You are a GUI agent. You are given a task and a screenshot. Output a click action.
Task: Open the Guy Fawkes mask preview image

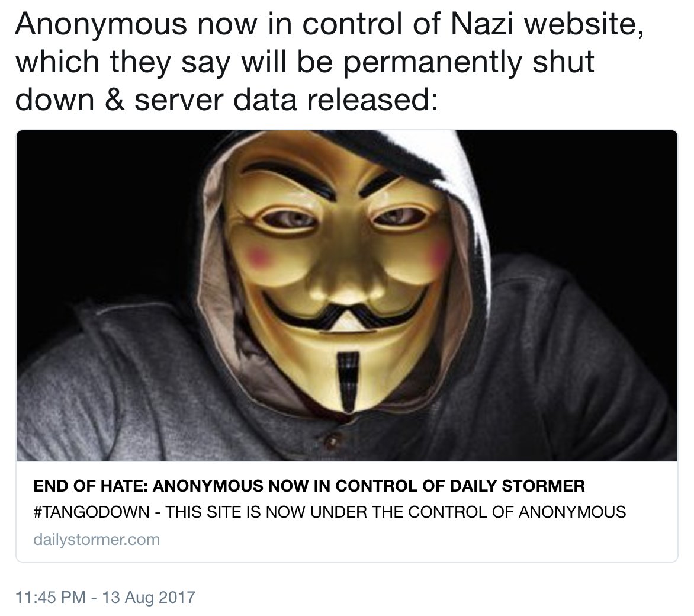(347, 296)
